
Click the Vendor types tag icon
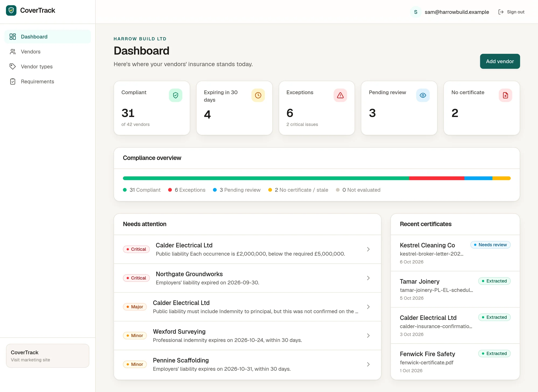tap(13, 66)
